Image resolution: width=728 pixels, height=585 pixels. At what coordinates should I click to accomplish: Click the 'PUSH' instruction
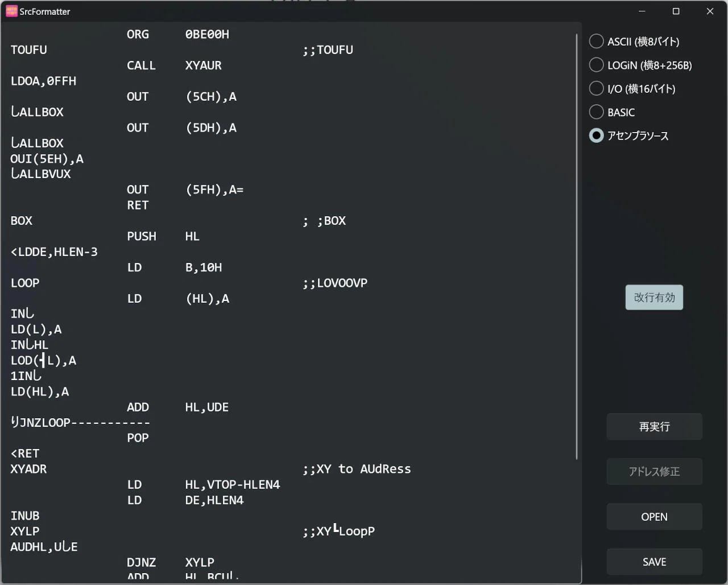pos(141,236)
